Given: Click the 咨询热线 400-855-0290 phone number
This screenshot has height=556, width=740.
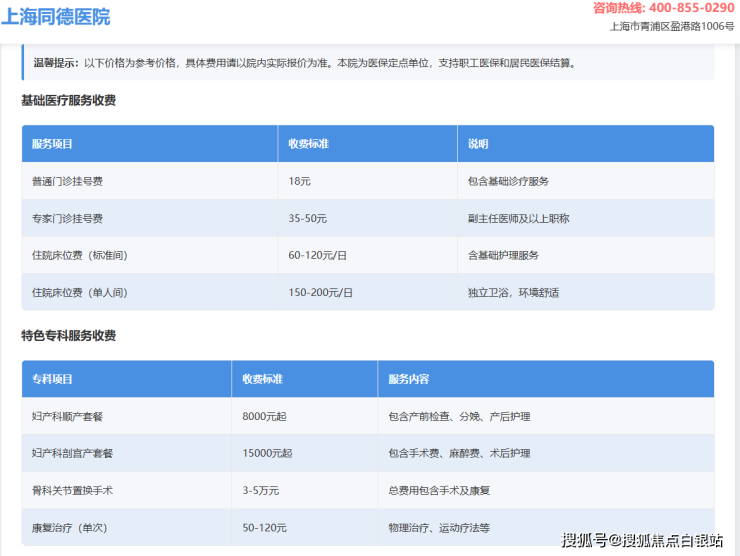Looking at the screenshot, I should [x=663, y=8].
